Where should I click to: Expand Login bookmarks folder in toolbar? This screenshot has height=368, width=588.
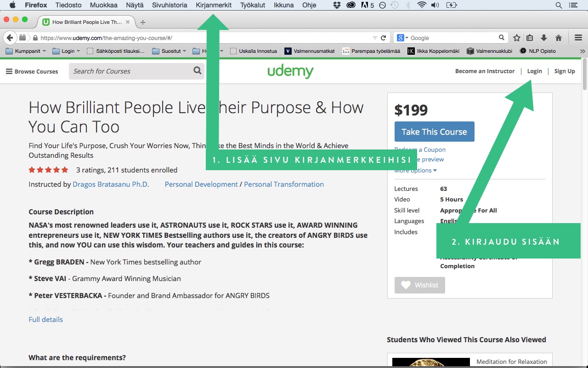pyautogui.click(x=66, y=51)
